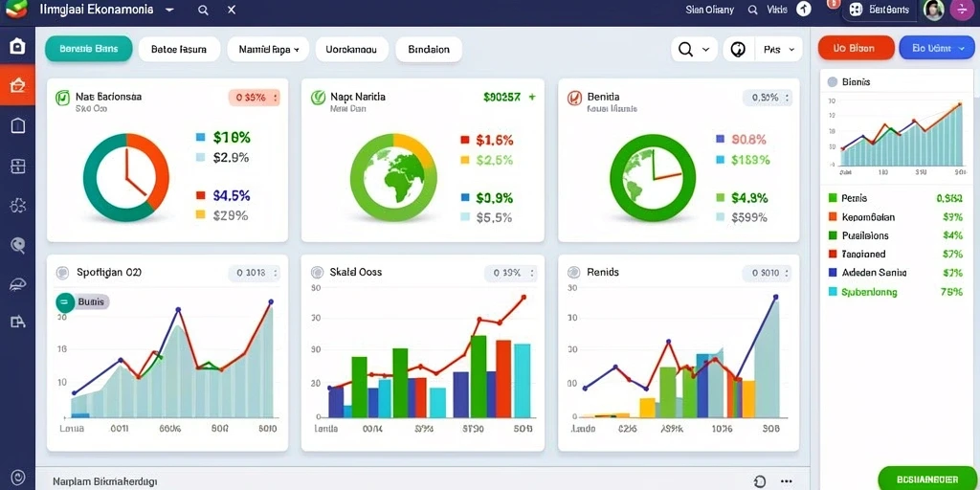Click the search magnifier in top bar
980x490 pixels.
click(203, 10)
